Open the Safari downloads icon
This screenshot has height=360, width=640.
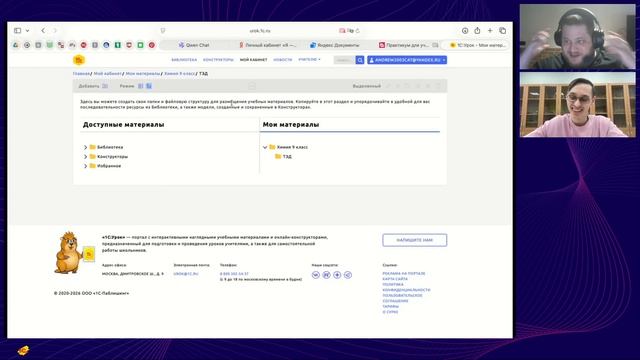click(x=465, y=31)
